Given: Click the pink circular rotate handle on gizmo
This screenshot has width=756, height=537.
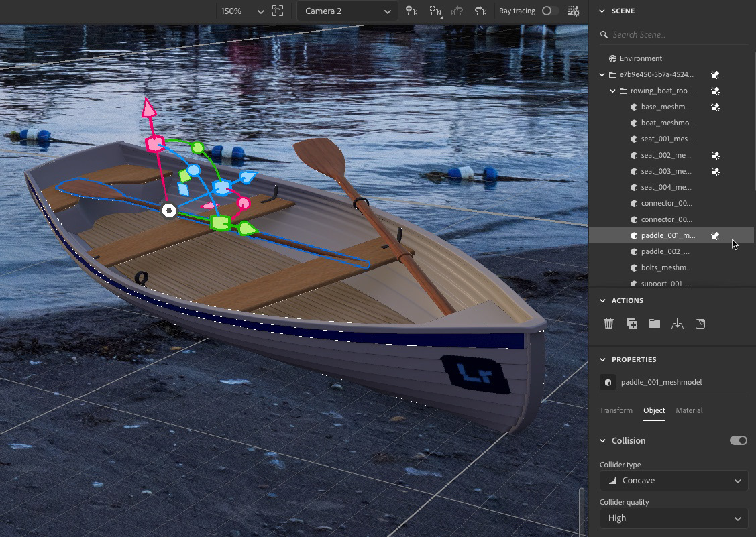Looking at the screenshot, I should pos(244,204).
